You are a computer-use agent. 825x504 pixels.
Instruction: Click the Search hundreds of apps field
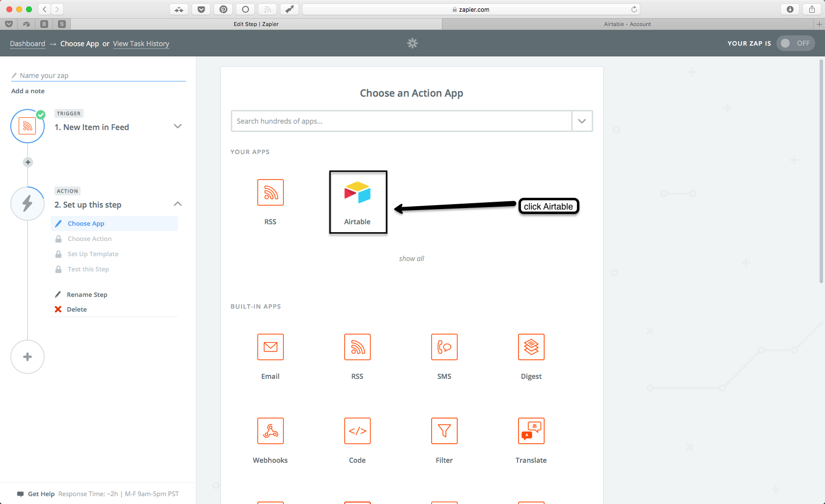[402, 121]
